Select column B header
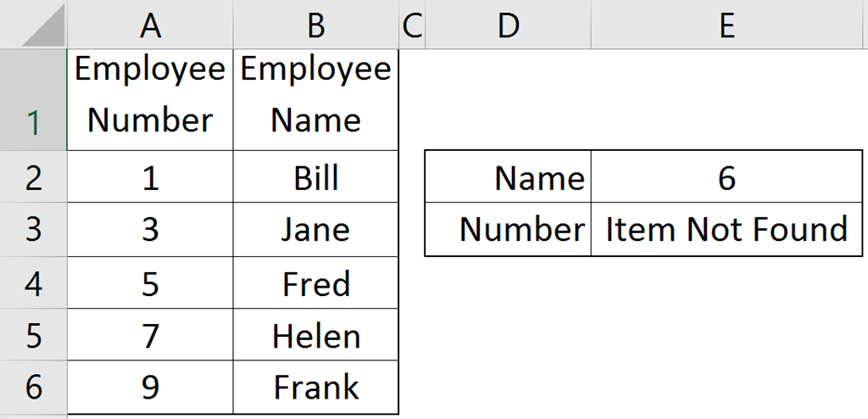Image resolution: width=868 pixels, height=419 pixels. pos(315,25)
